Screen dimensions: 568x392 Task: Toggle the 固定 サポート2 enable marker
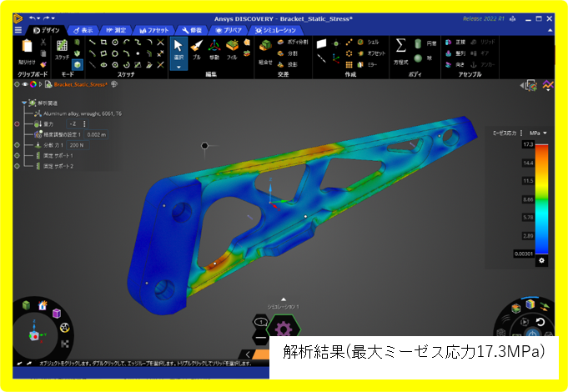pyautogui.click(x=17, y=166)
